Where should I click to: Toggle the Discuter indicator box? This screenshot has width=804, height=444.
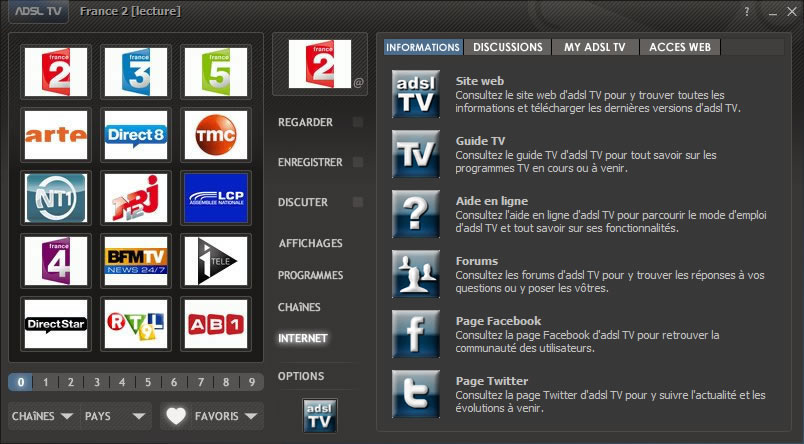[x=358, y=202]
